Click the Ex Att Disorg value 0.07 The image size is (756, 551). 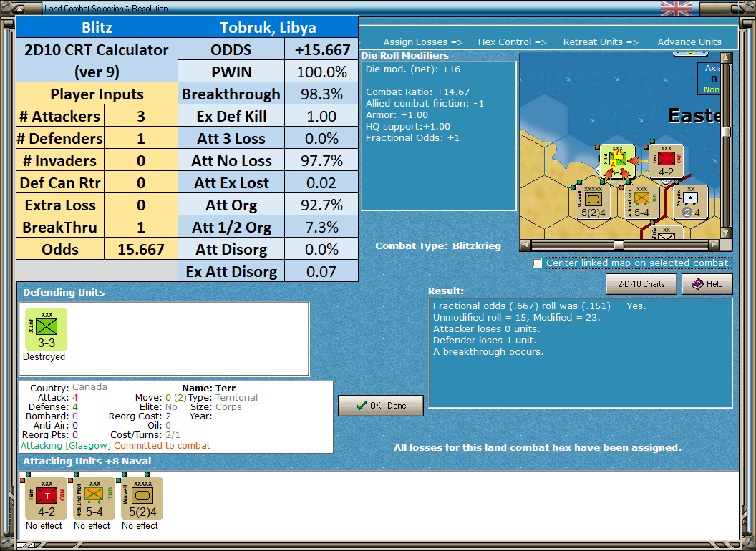321,271
